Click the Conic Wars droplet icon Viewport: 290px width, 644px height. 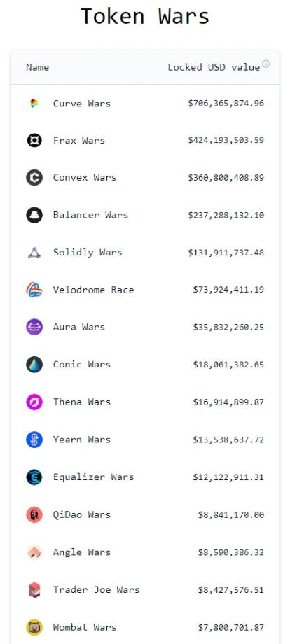[34, 365]
